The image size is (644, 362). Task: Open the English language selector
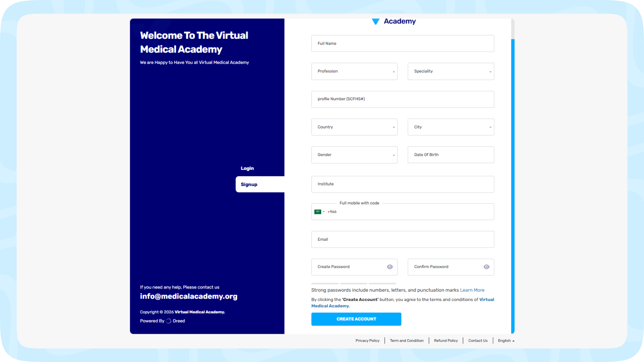pos(506,341)
